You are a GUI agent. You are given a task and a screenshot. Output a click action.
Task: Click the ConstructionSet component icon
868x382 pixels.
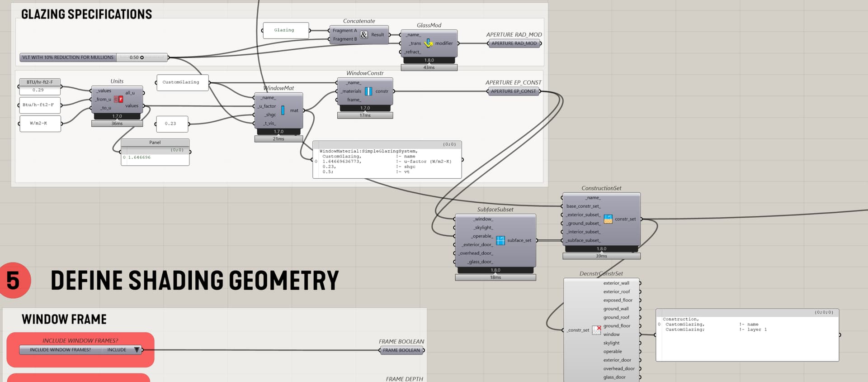pos(608,219)
